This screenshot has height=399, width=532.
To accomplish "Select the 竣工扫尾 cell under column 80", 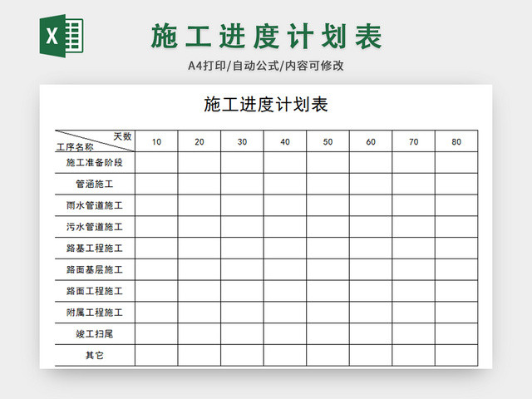I will click(456, 334).
